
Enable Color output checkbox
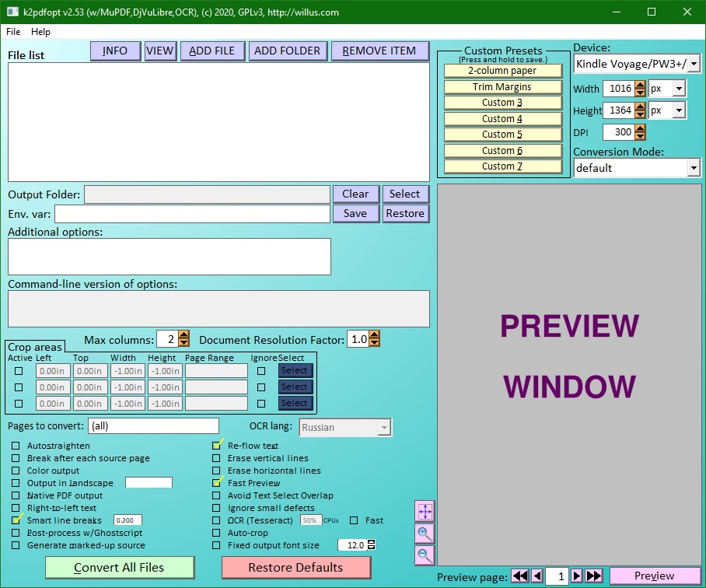(x=16, y=471)
